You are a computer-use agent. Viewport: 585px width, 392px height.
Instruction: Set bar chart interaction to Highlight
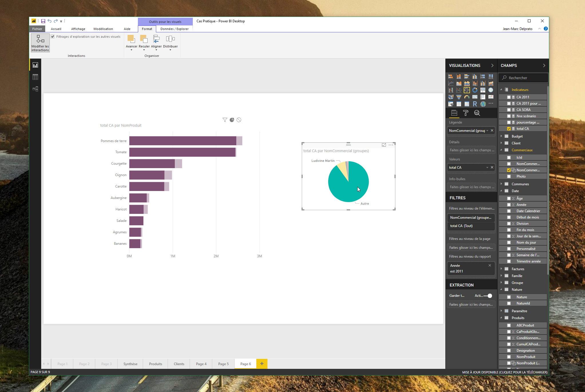pos(232,120)
